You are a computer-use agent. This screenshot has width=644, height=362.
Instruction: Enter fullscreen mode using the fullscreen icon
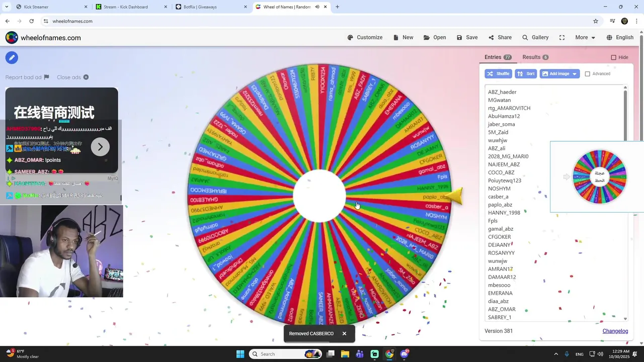[562, 38]
